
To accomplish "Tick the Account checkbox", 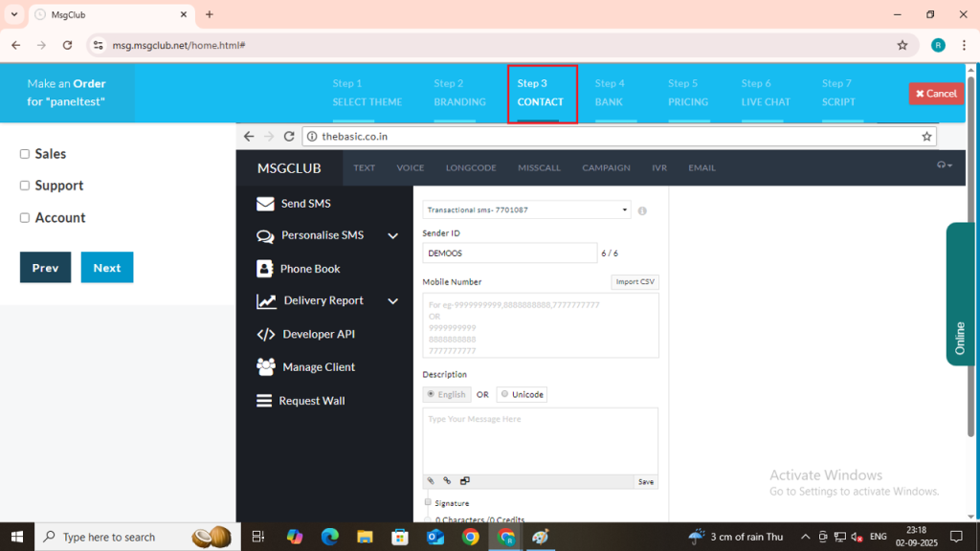I will [24, 218].
